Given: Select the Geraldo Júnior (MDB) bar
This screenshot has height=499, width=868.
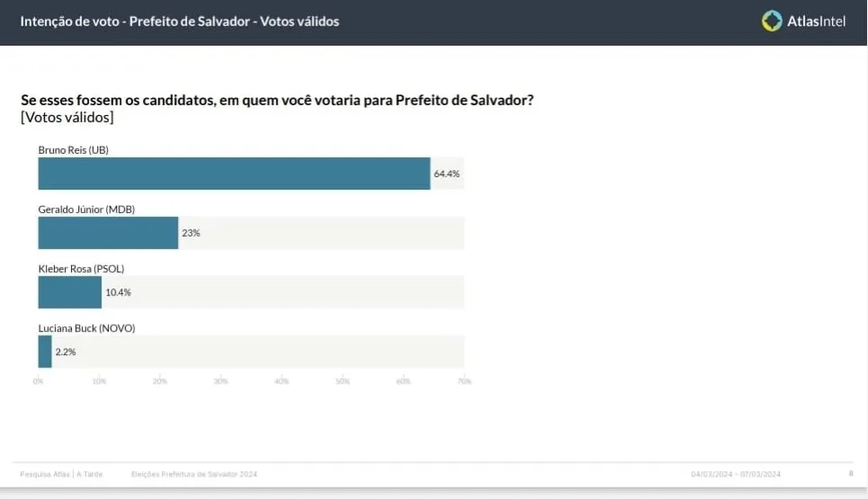Looking at the screenshot, I should pos(108,233).
